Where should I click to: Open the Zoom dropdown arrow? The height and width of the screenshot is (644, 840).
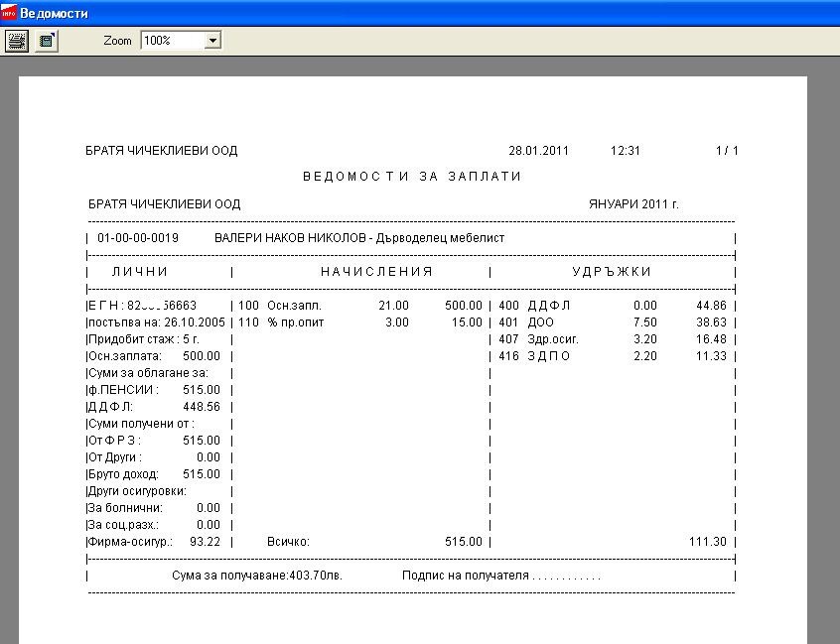(x=212, y=41)
